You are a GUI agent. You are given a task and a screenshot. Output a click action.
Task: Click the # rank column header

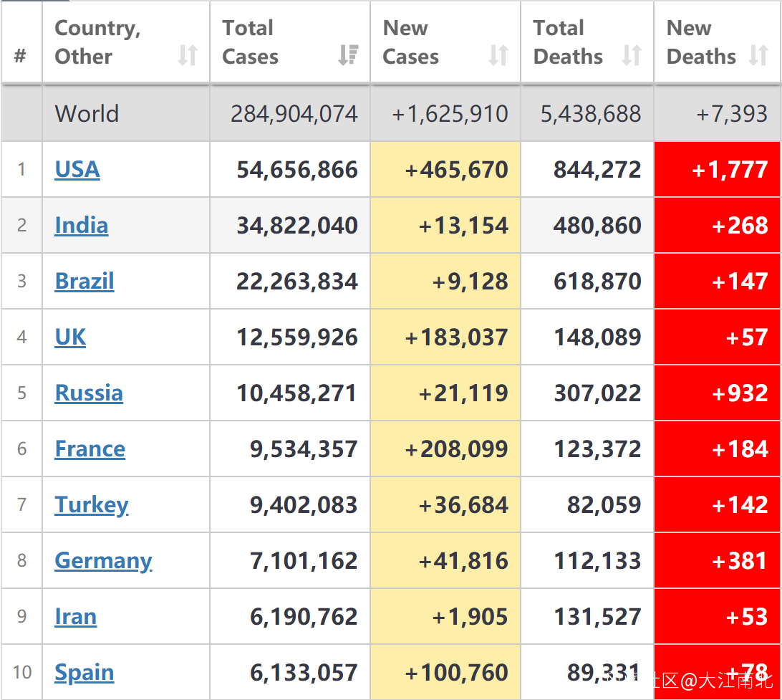click(21, 56)
